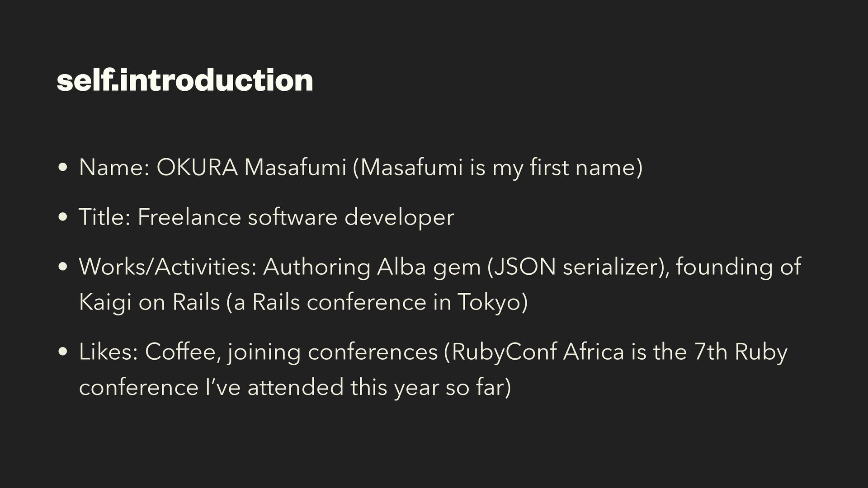Image resolution: width=868 pixels, height=488 pixels.
Task: Click the 'joining conferences' phrase
Action: (x=333, y=352)
